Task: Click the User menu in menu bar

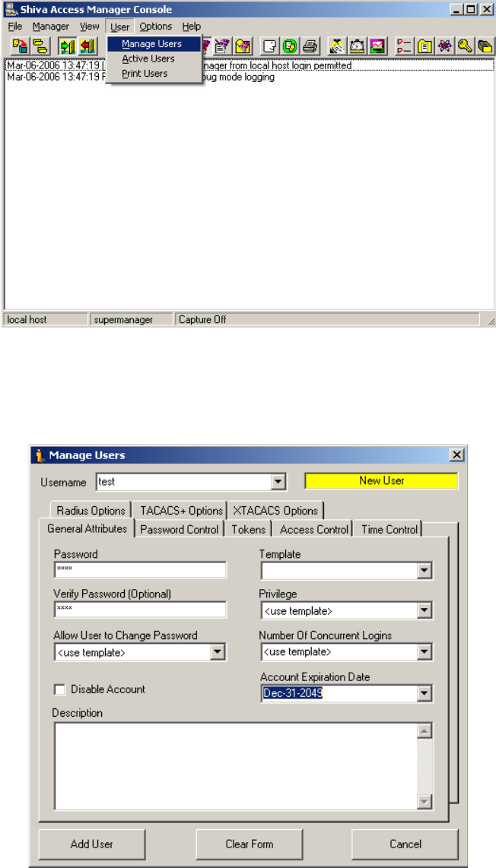Action: click(x=119, y=26)
